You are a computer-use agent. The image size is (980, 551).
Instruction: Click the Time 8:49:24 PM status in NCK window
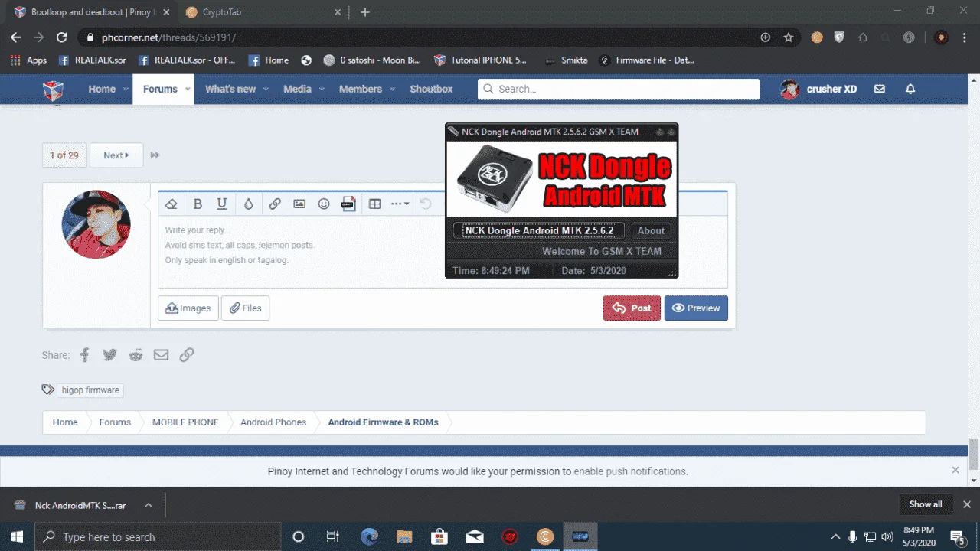coord(491,271)
